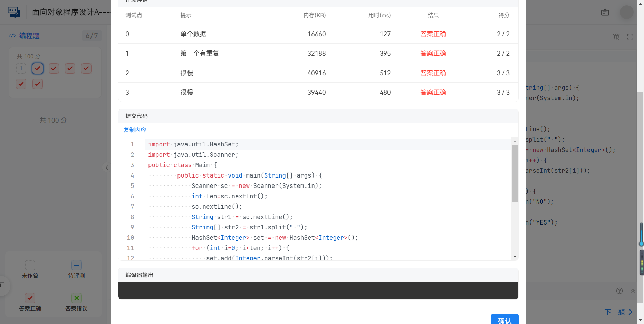Click the bug debug icon
This screenshot has height=324, width=644.
616,37
